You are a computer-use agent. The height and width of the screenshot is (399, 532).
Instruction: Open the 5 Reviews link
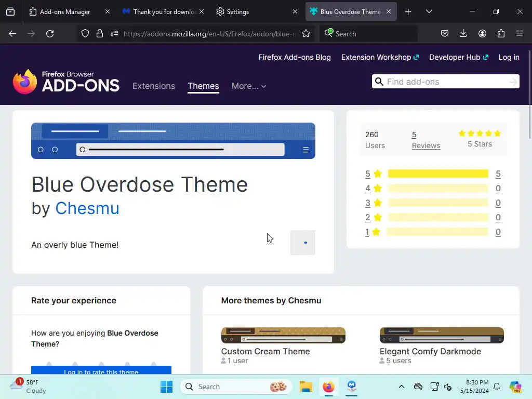pyautogui.click(x=426, y=140)
